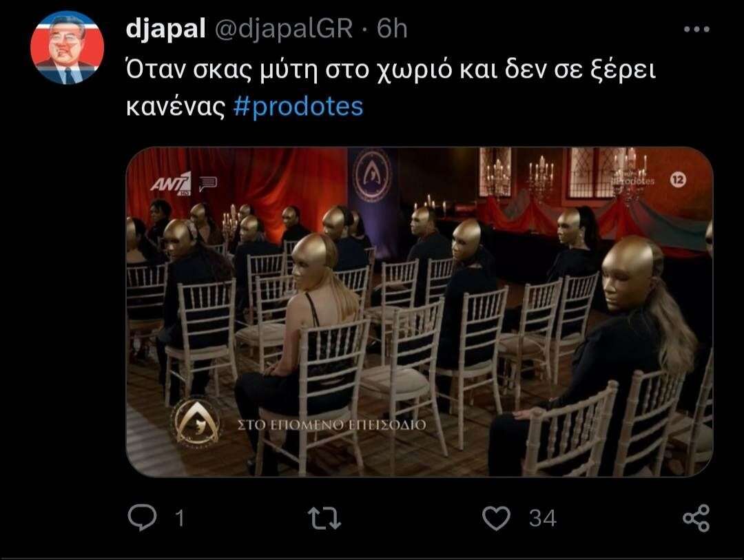This screenshot has height=560, width=744.
Task: Open the #prodotes hashtag link
Action: coord(298,106)
